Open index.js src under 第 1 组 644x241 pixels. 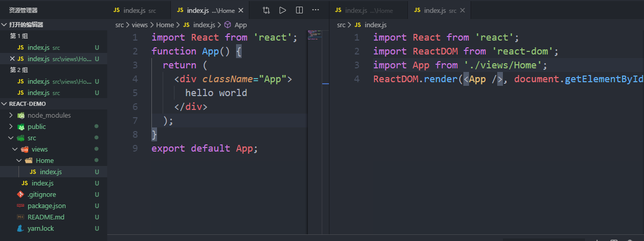pyautogui.click(x=53, y=48)
